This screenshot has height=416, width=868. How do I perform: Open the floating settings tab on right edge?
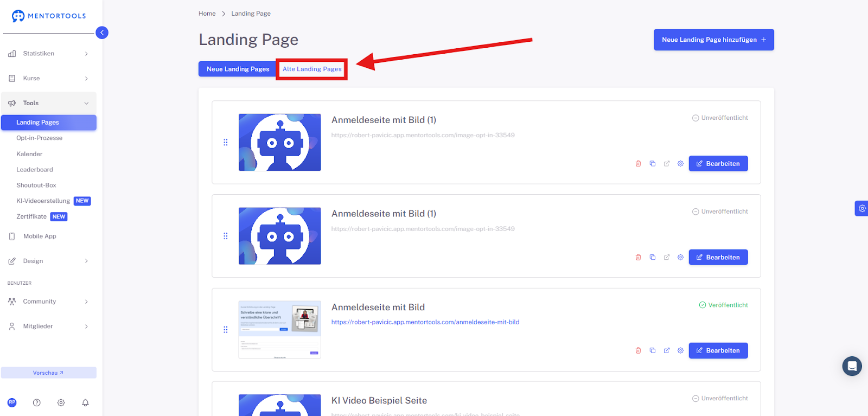861,208
